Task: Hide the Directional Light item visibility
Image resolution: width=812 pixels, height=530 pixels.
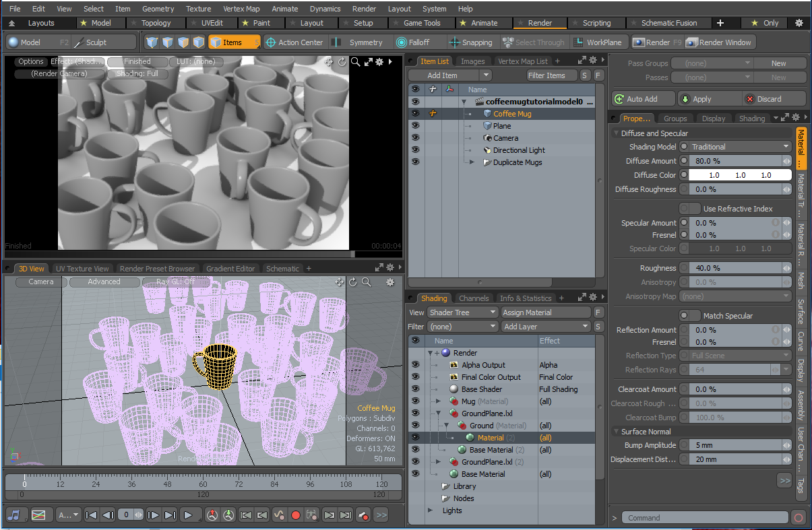Action: tap(415, 150)
